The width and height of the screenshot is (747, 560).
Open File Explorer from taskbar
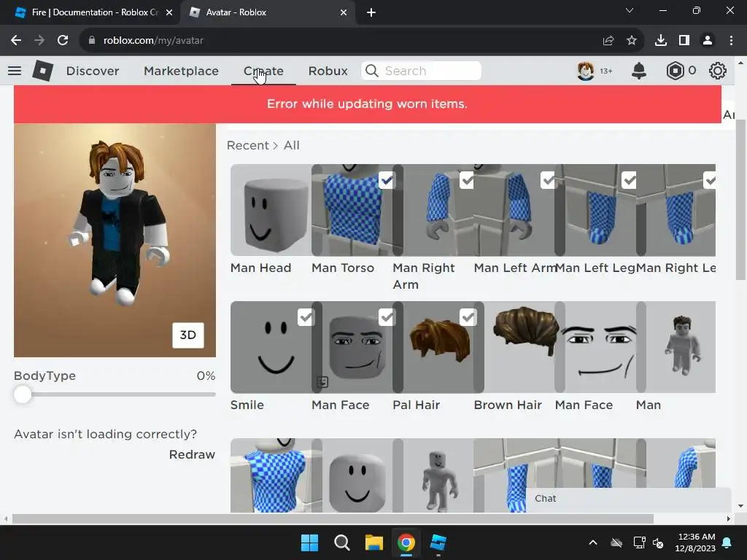tap(374, 542)
